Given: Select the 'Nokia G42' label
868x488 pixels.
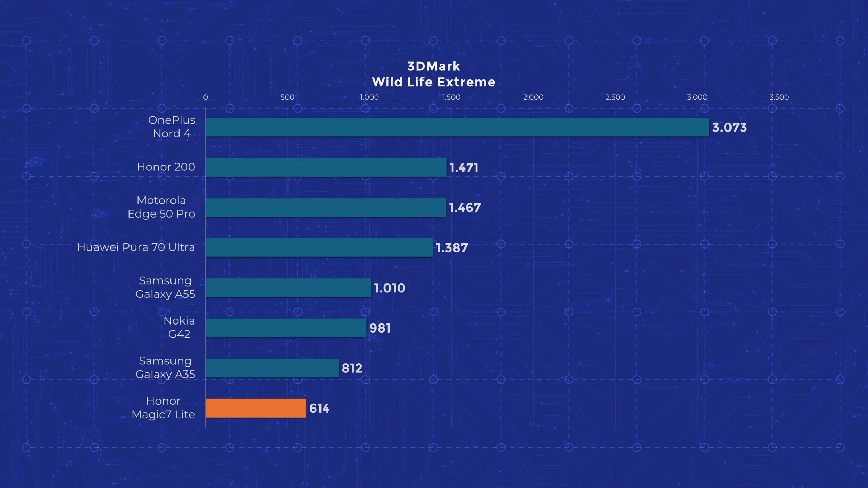Looking at the screenshot, I should [179, 327].
